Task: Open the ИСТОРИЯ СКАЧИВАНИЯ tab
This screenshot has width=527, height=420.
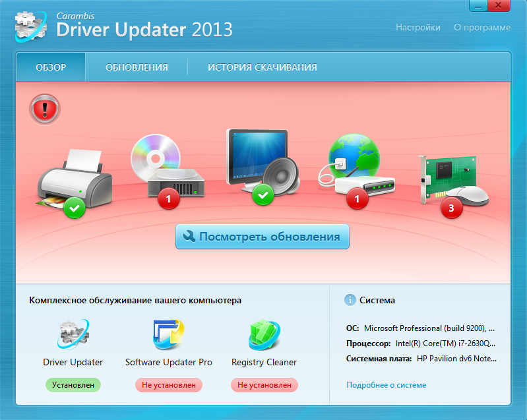Action: pyautogui.click(x=262, y=67)
